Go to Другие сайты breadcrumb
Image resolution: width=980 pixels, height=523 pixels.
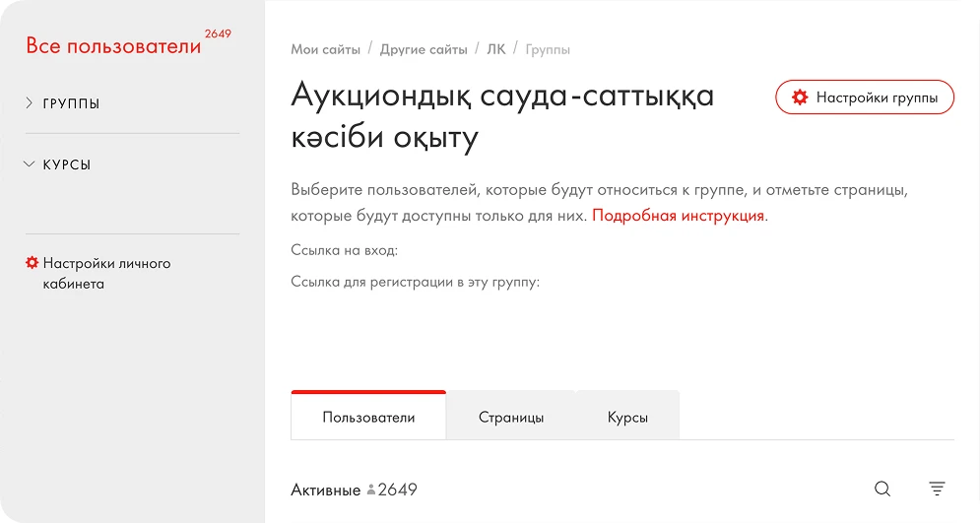pyautogui.click(x=424, y=49)
